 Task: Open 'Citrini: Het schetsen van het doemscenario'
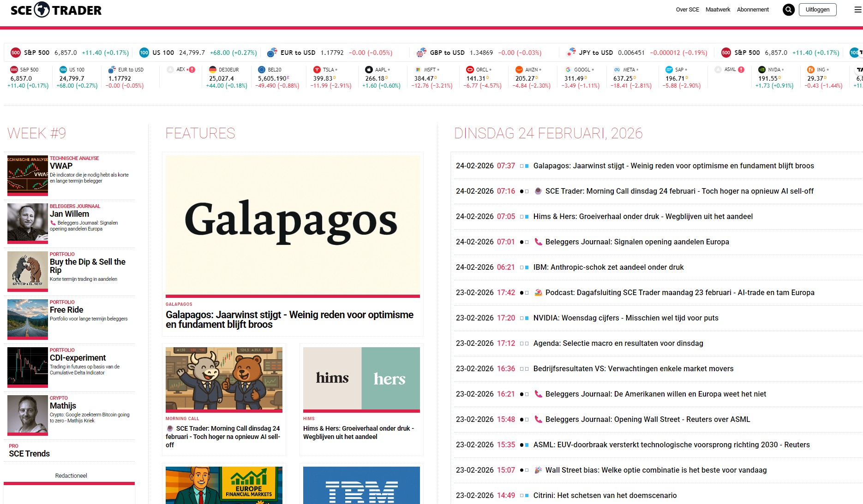605,495
